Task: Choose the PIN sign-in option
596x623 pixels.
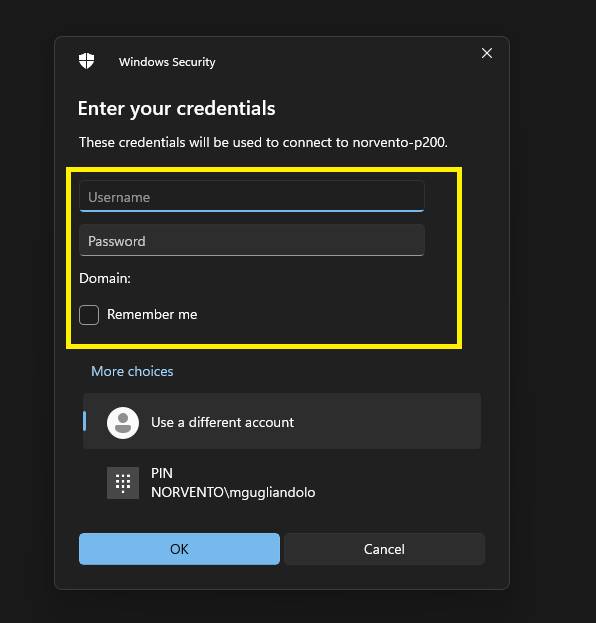Action: click(x=282, y=483)
